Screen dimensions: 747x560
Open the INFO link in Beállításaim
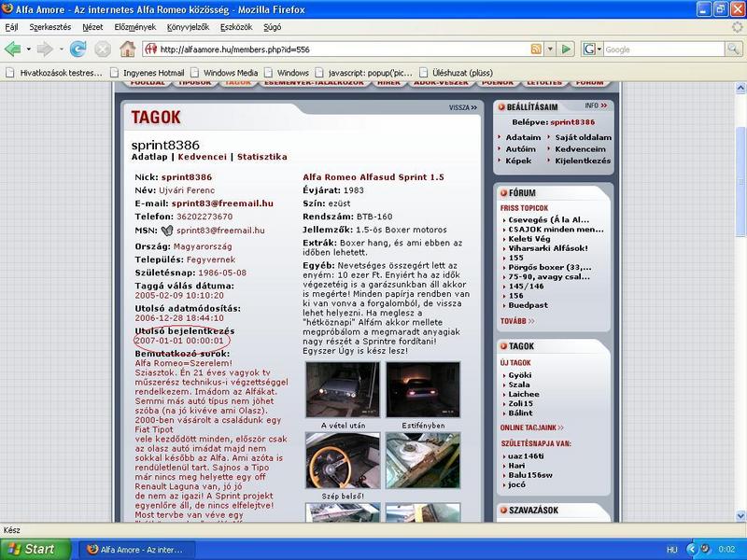pyautogui.click(x=596, y=105)
